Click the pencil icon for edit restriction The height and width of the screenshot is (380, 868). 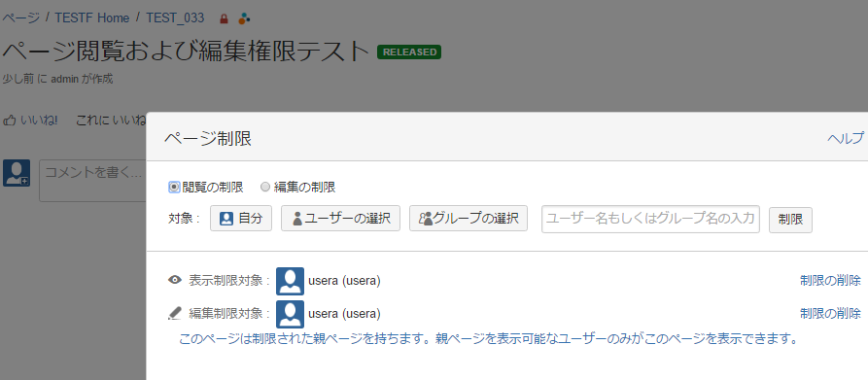(x=174, y=314)
